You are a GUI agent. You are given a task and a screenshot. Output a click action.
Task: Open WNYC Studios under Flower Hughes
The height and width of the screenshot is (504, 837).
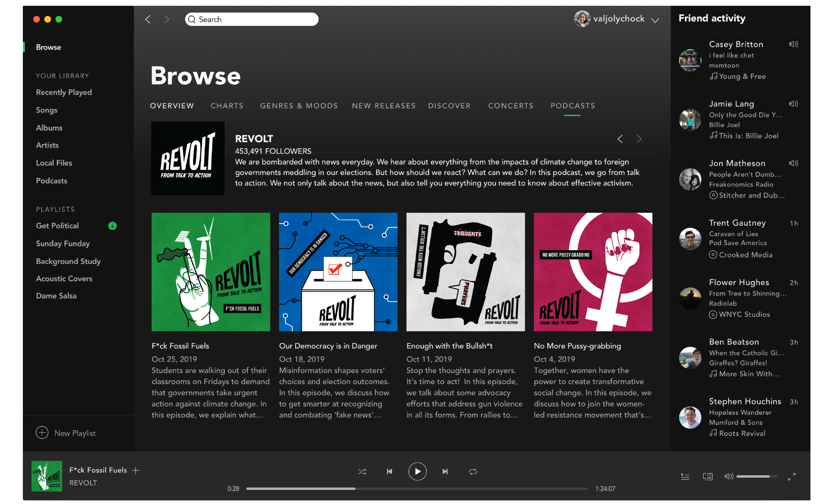coord(740,314)
